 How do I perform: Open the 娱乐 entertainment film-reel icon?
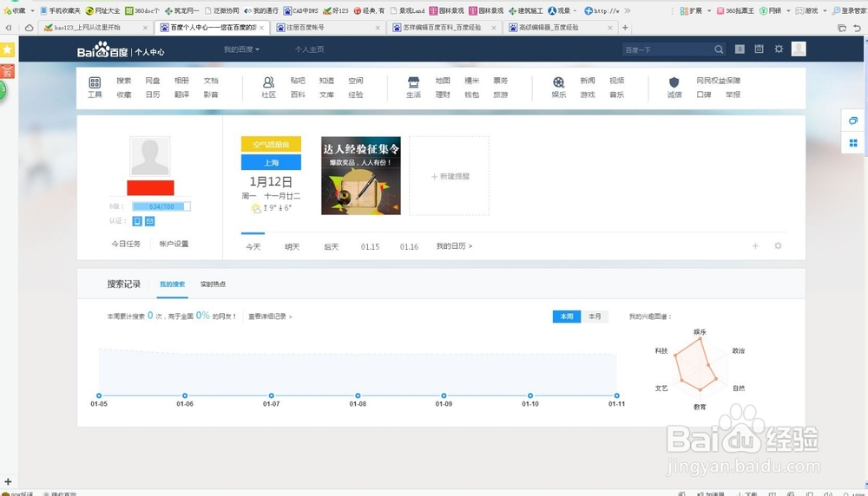tap(558, 83)
